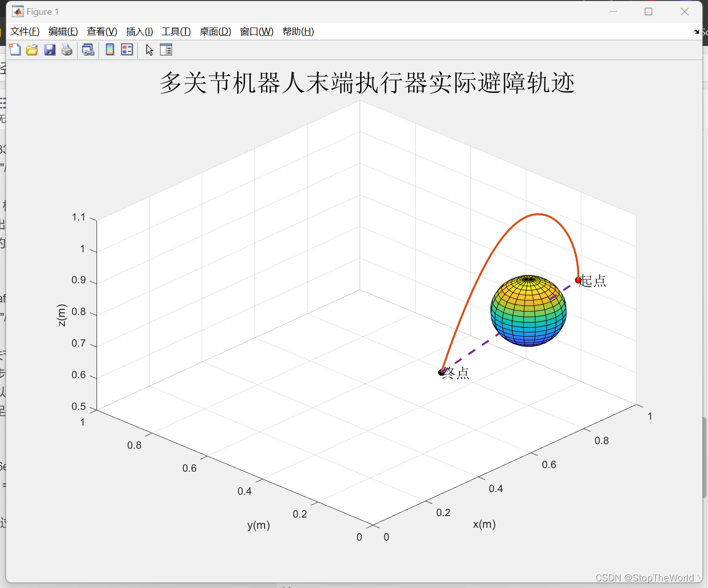This screenshot has width=708, height=588.
Task: Click the Figure 1 window title text
Action: click(43, 12)
